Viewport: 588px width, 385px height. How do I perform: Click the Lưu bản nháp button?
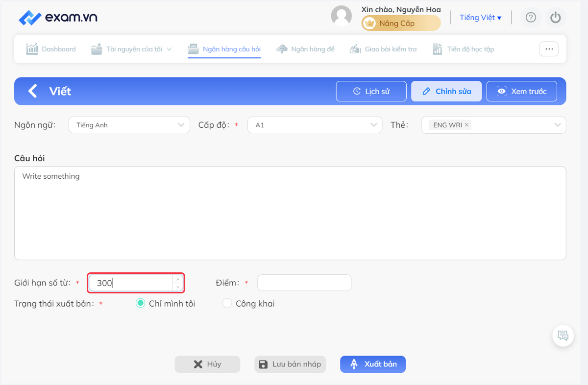(290, 364)
